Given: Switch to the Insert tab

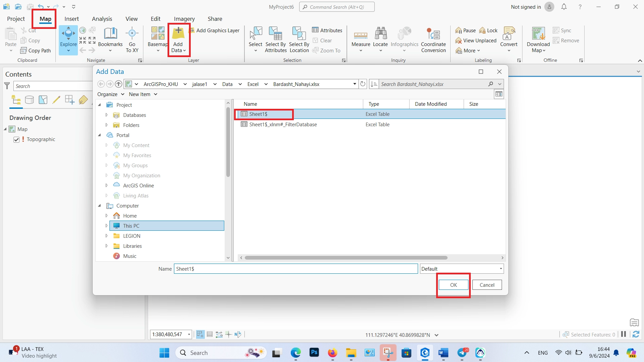Looking at the screenshot, I should pyautogui.click(x=72, y=19).
